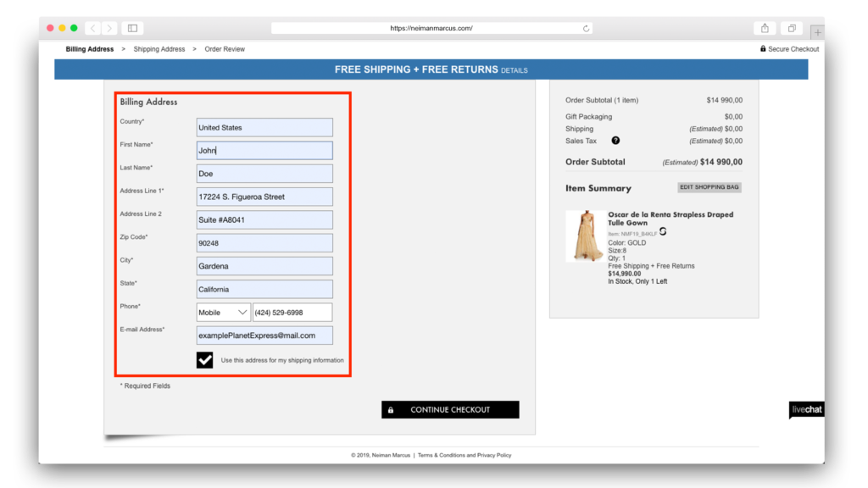Click the City field containing Gardena
The image size is (868, 488).
[x=264, y=266]
